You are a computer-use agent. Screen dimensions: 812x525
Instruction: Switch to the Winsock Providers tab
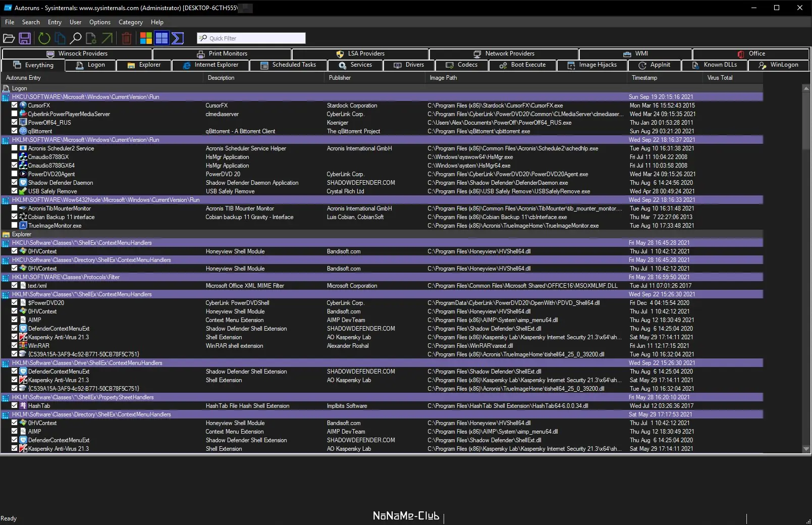pyautogui.click(x=77, y=54)
